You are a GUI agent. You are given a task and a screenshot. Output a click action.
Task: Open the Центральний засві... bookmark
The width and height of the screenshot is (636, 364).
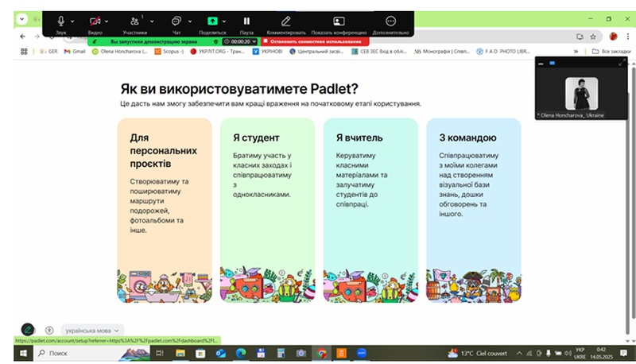pyautogui.click(x=316, y=52)
